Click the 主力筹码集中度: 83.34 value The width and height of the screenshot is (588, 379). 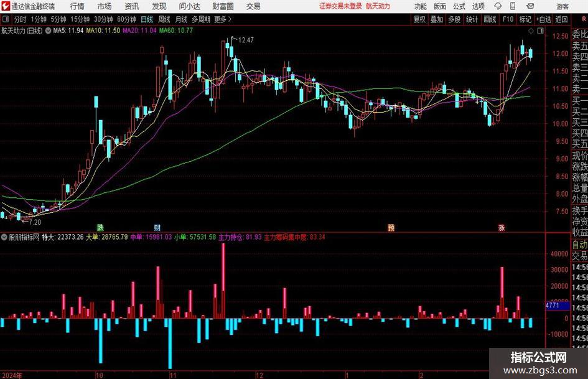click(295, 238)
